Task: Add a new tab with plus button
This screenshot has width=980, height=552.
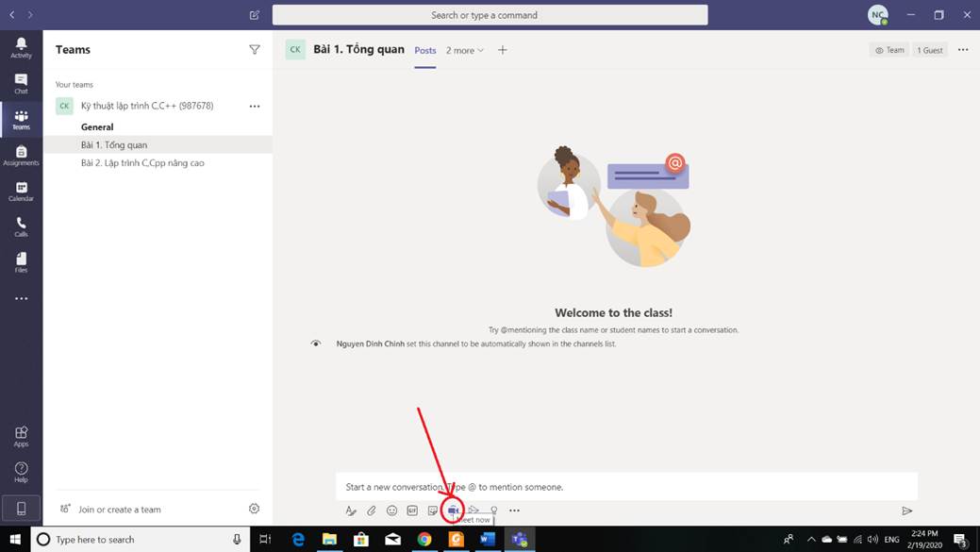Action: click(x=503, y=50)
